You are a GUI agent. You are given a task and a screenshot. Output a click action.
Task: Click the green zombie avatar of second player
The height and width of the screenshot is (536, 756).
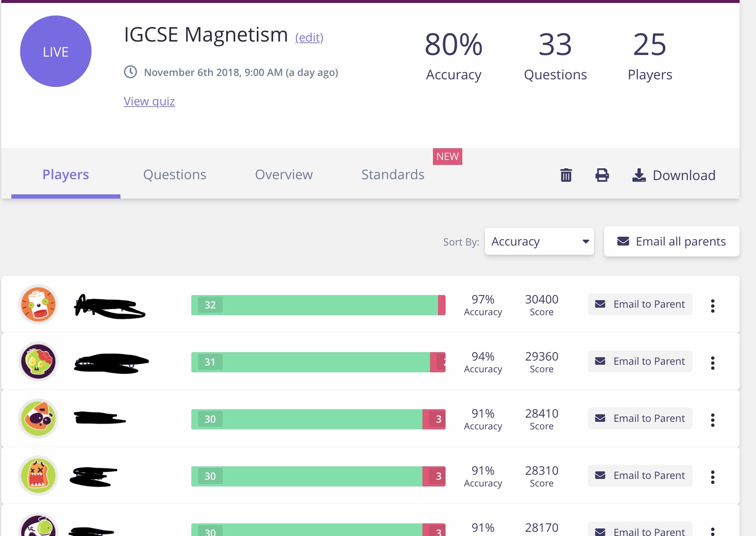(x=38, y=361)
